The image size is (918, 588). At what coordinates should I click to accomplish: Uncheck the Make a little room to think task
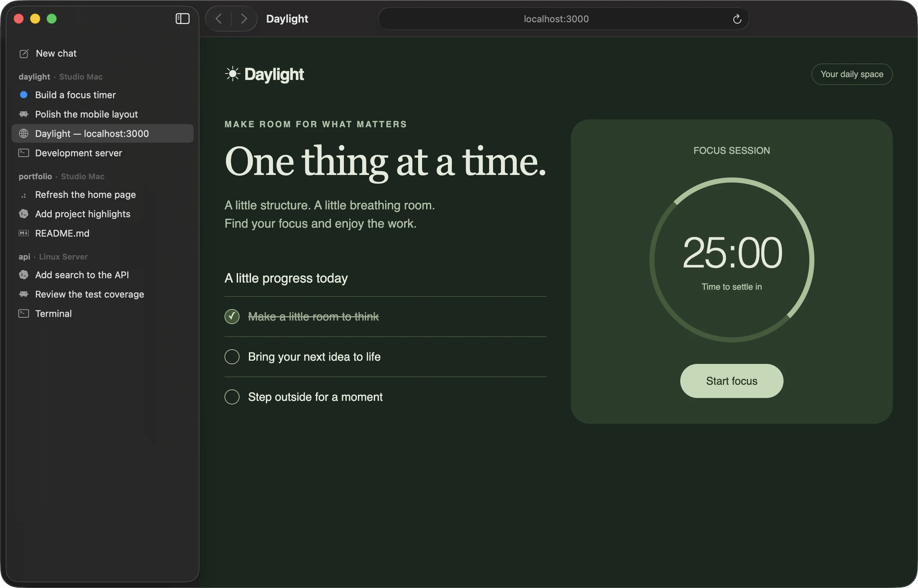232,317
